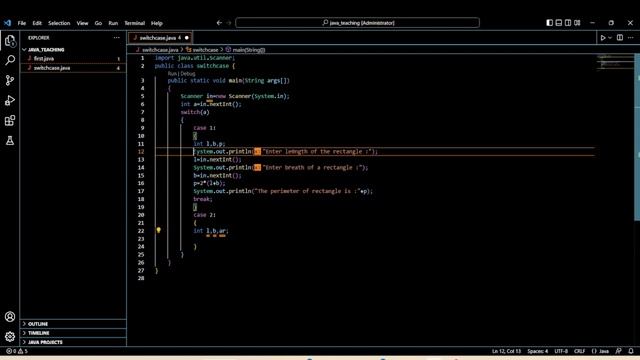Click 'case 2:' on line 20

pyautogui.click(x=204, y=215)
